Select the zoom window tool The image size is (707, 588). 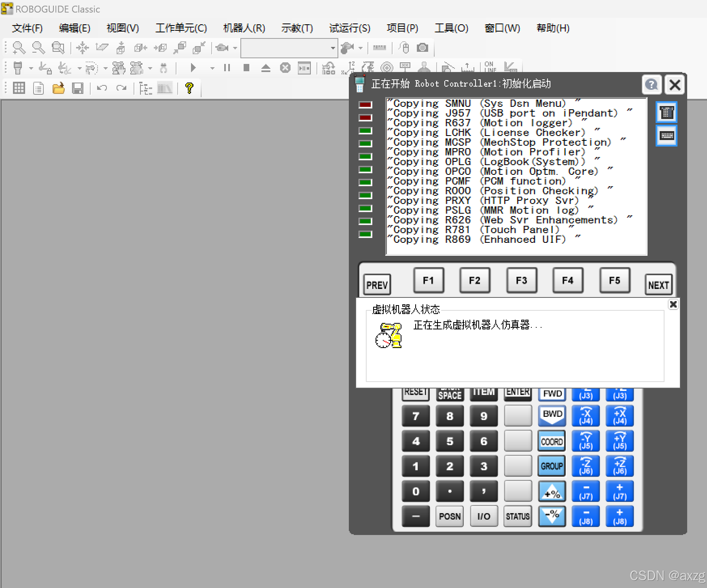coord(58,48)
